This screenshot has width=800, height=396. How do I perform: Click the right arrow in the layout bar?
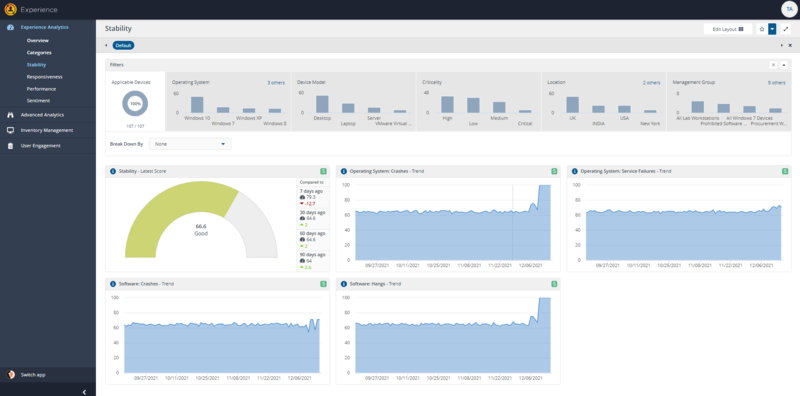pyautogui.click(x=782, y=45)
